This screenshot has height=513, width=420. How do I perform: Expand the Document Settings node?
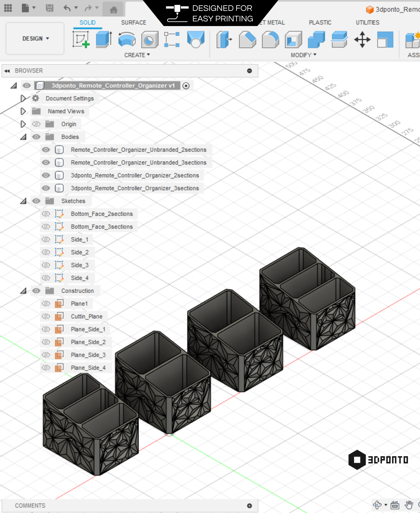point(23,98)
